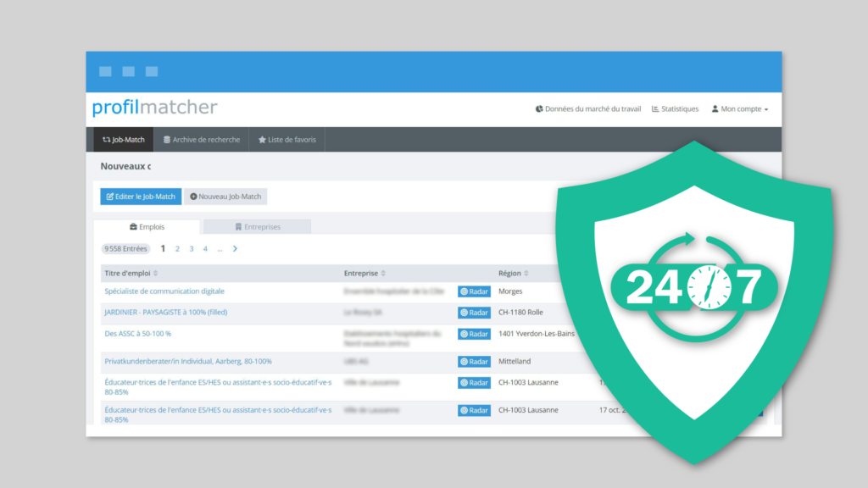Select the Emplois tab
The image size is (868, 488).
147,227
